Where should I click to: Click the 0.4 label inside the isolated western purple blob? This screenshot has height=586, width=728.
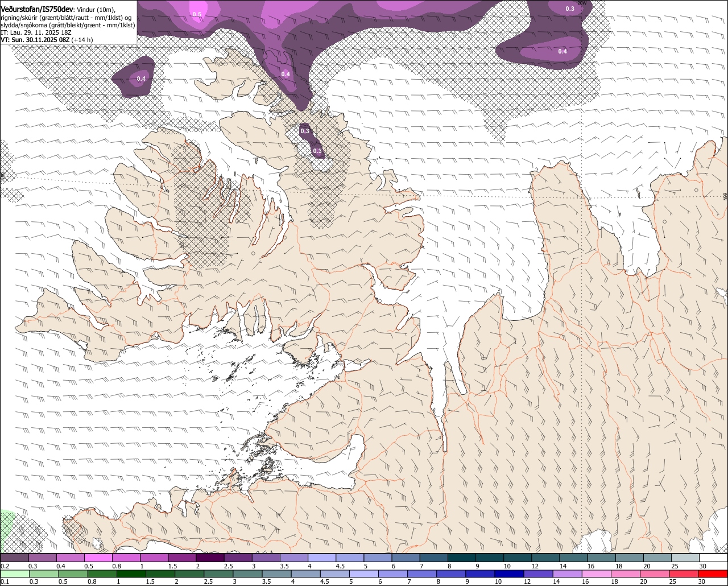tap(141, 79)
